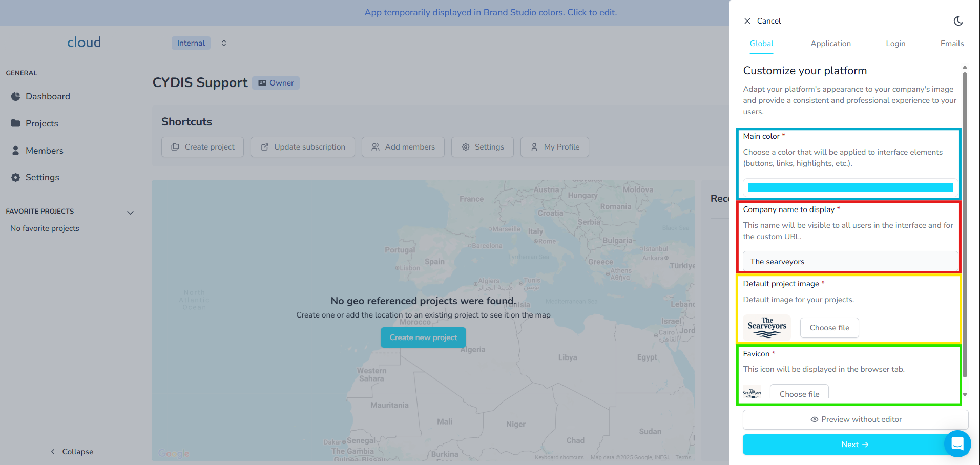
Task: Click the Projects folder icon
Action: (x=16, y=123)
